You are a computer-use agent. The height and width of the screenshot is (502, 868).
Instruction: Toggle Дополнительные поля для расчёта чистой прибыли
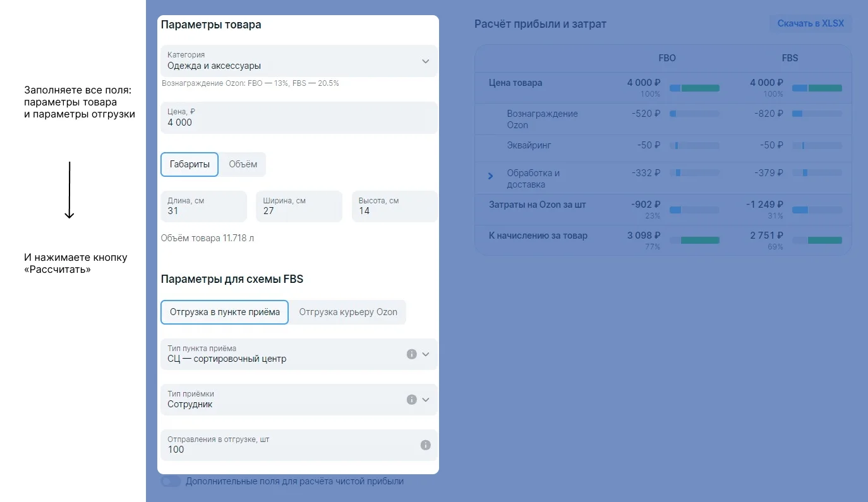pyautogui.click(x=171, y=481)
